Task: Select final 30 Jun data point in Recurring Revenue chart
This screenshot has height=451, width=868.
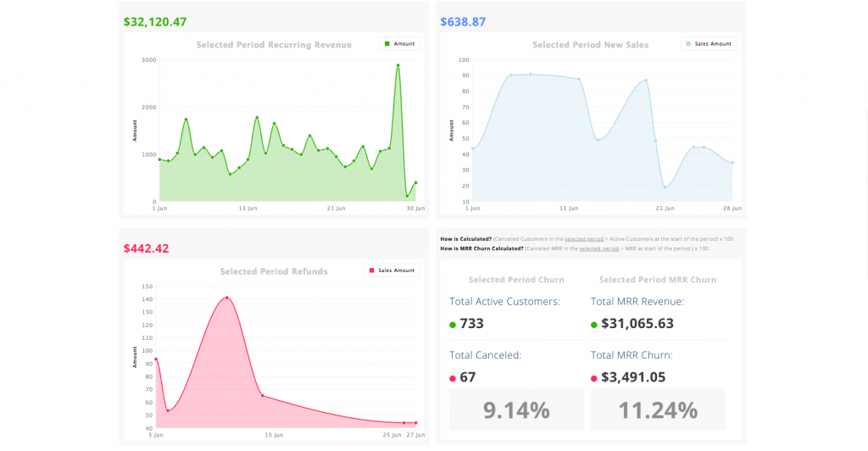Action: (415, 182)
